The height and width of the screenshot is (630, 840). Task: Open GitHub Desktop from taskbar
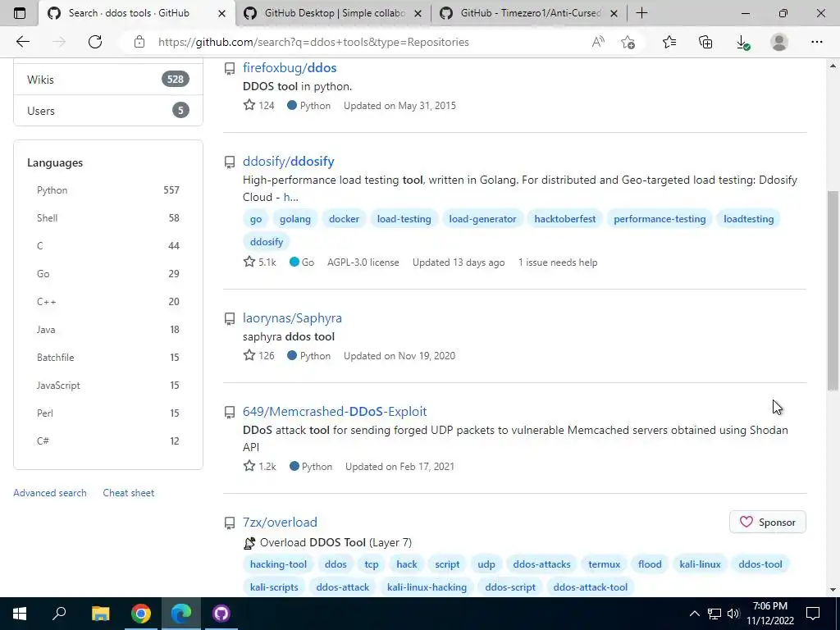point(221,614)
